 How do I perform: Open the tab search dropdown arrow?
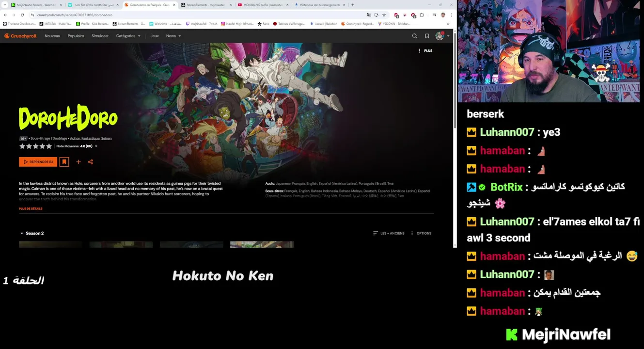click(5, 5)
